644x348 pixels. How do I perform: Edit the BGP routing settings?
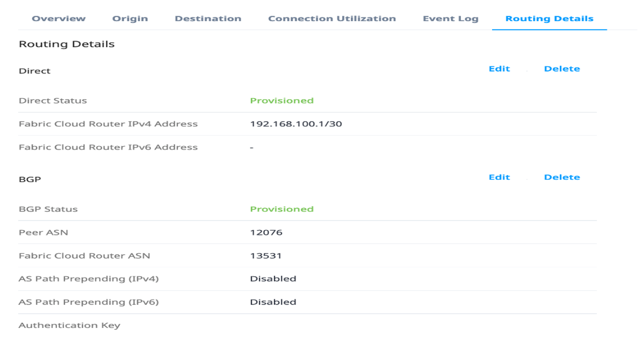(x=499, y=177)
